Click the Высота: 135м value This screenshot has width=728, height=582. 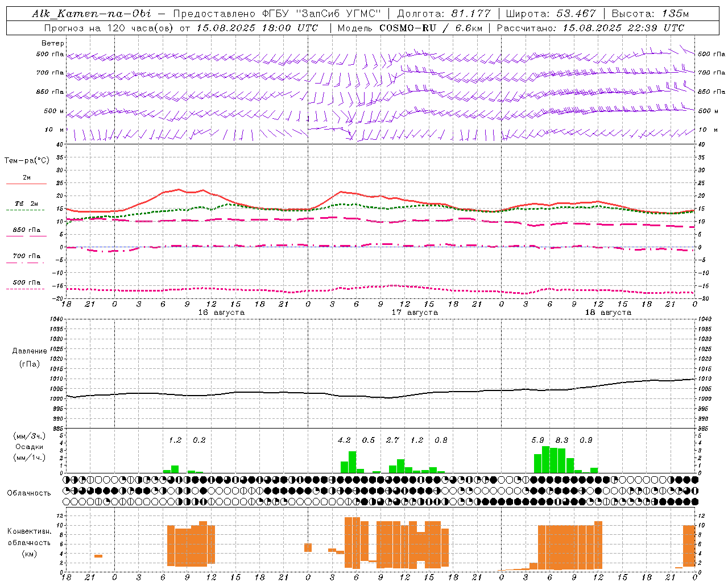[x=650, y=14]
